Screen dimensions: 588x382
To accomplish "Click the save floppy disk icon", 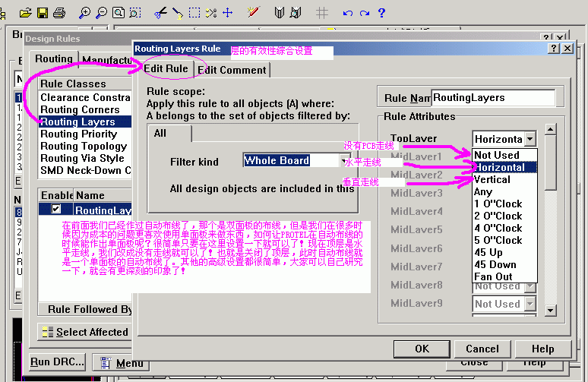I will [43, 13].
